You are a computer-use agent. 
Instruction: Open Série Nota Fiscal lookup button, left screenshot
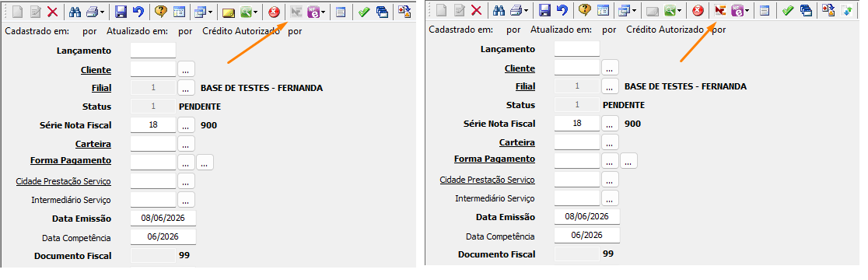click(x=186, y=125)
